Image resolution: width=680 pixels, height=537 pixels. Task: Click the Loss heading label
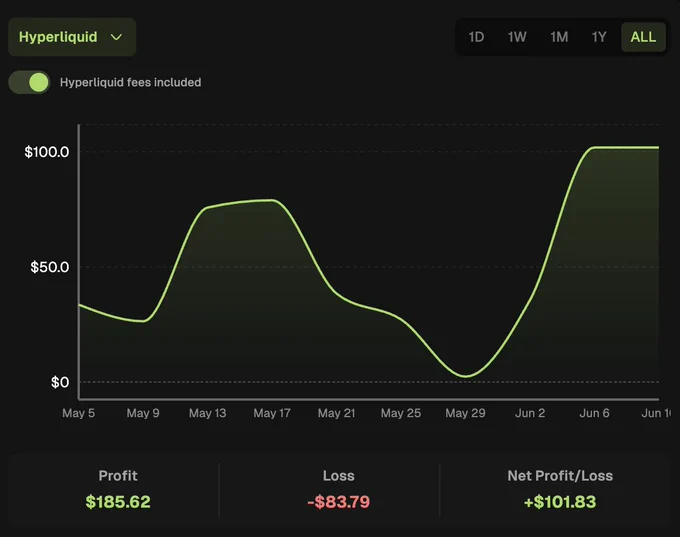339,476
